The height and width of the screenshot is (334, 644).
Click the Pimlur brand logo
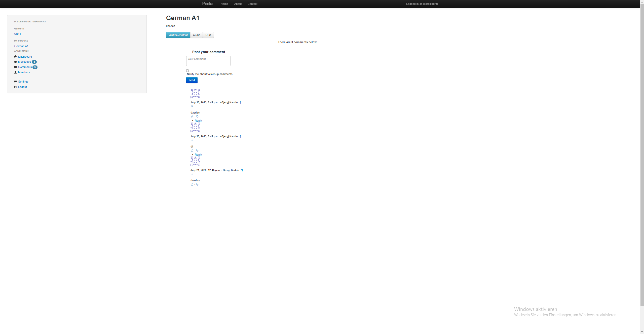pyautogui.click(x=208, y=4)
